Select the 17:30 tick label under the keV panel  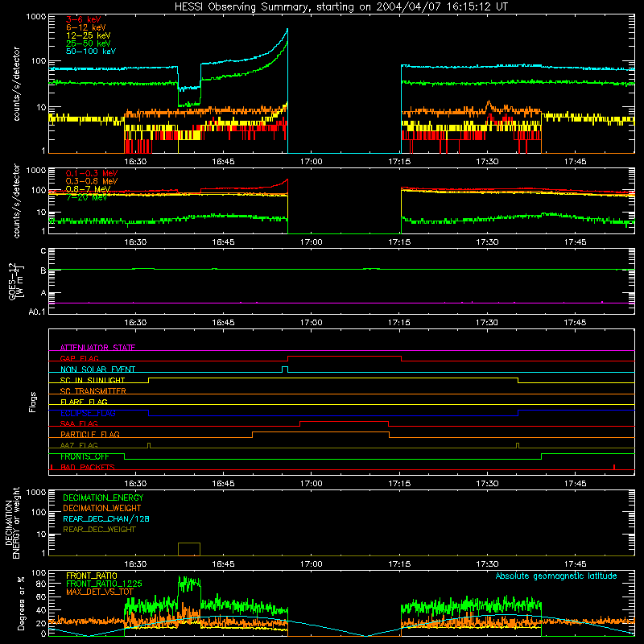pyautogui.click(x=488, y=162)
